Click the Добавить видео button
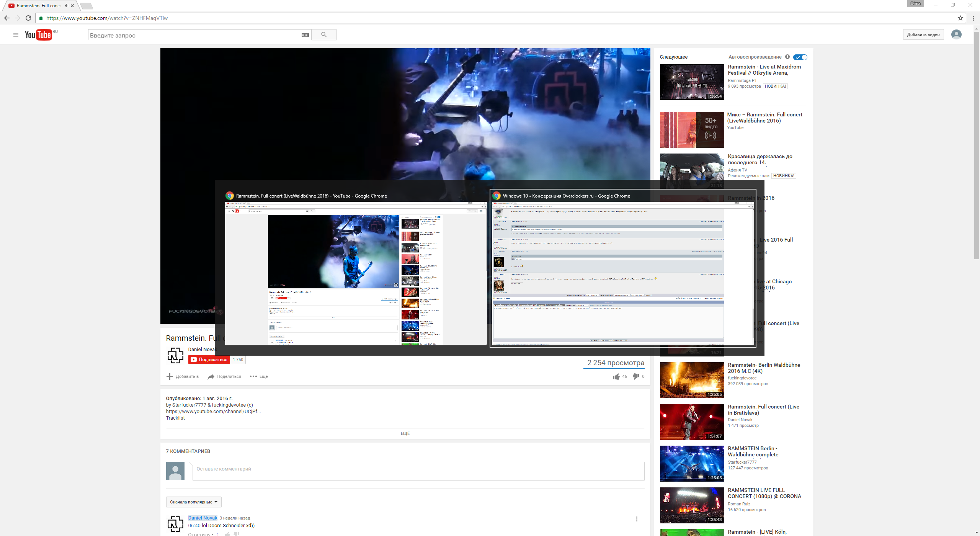Screen dimensions: 980x536 coord(923,34)
